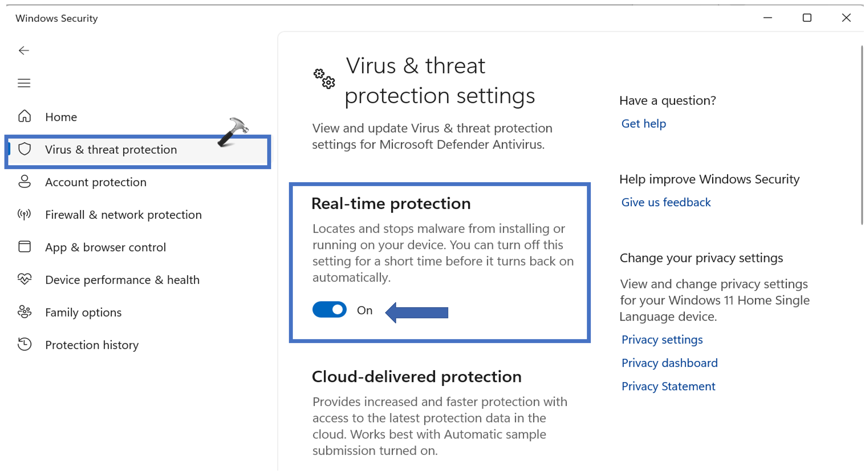Viewport: 868px width, 475px height.
Task: Click the App & browser window icon
Action: pyautogui.click(x=24, y=247)
